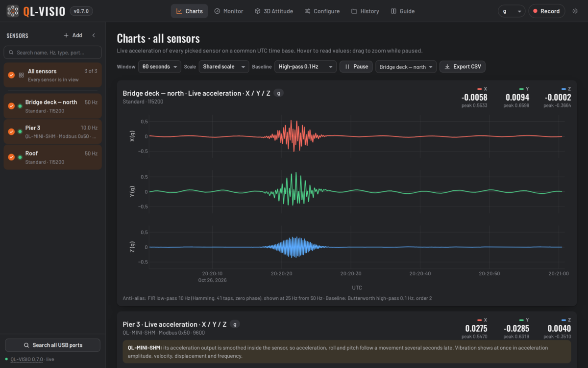Screen dimensions: 588x368
Task: Click the Y value 0.0094 readout
Action: (517, 98)
